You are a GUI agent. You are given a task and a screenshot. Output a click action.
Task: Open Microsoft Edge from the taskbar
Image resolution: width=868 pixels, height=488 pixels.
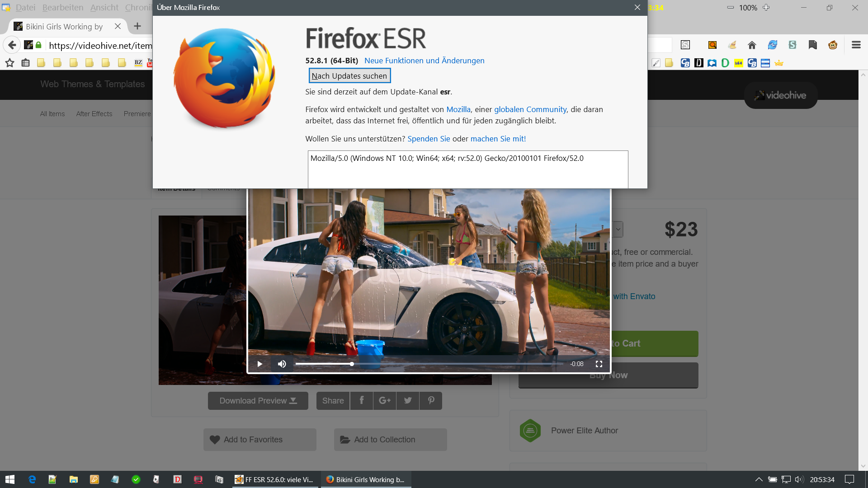click(32, 479)
